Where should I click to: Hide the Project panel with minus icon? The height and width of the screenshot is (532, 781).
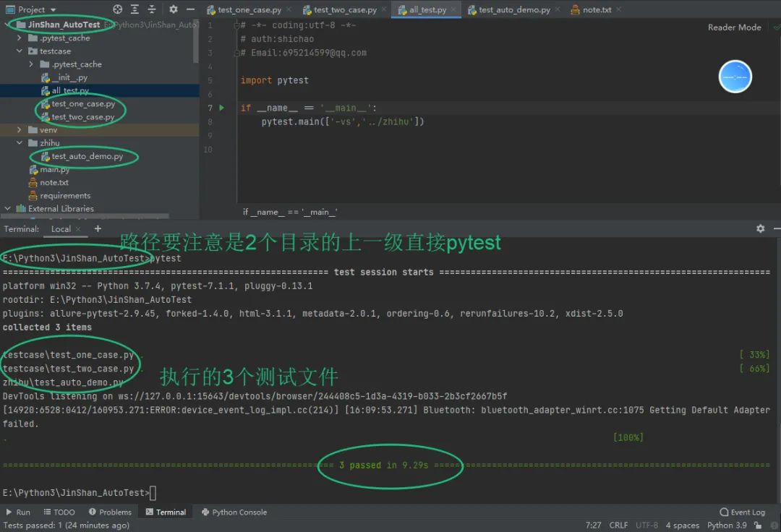tap(190, 9)
